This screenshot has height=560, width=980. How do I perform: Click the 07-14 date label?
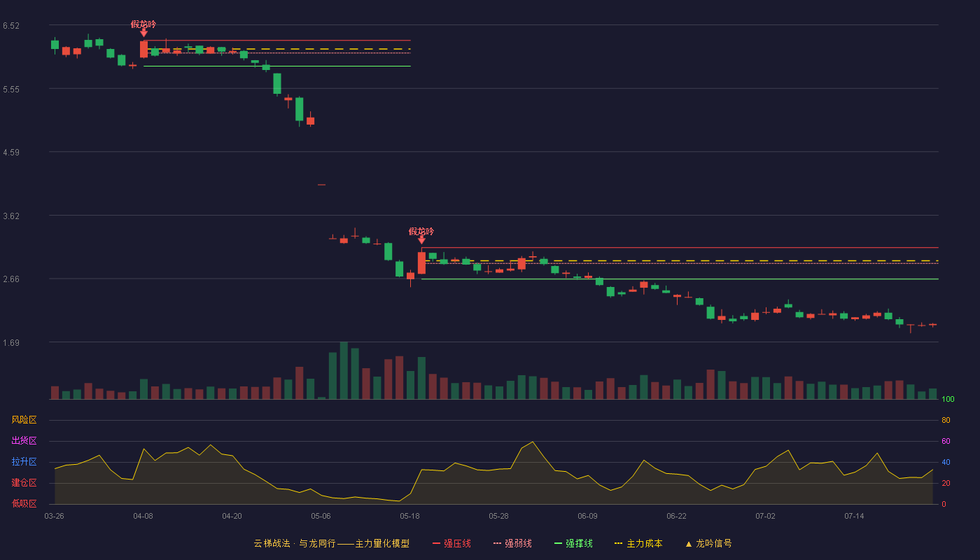[x=854, y=516]
